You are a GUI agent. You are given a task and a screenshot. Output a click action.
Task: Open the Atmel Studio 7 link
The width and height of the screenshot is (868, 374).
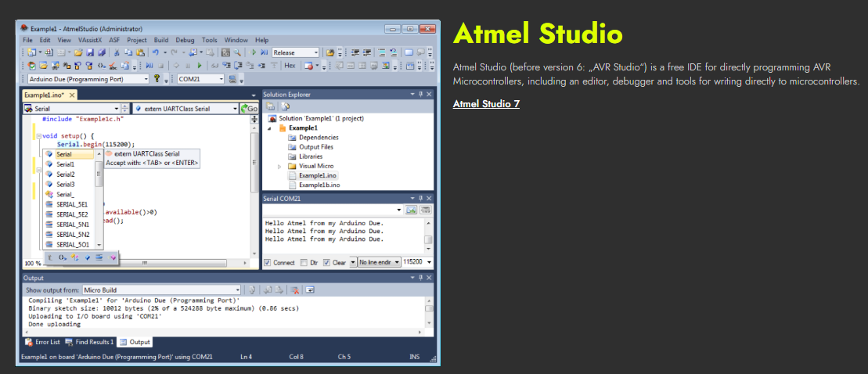pos(486,104)
